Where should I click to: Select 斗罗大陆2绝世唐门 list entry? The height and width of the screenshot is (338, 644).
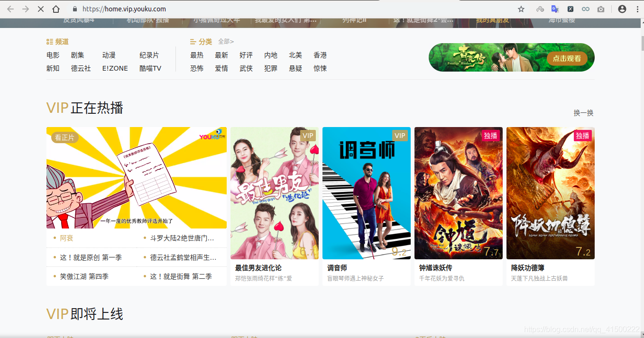click(x=182, y=238)
